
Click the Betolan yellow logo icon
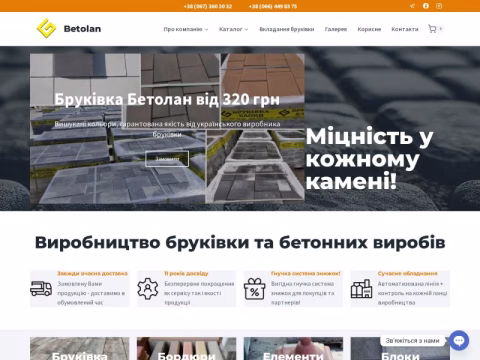46,28
